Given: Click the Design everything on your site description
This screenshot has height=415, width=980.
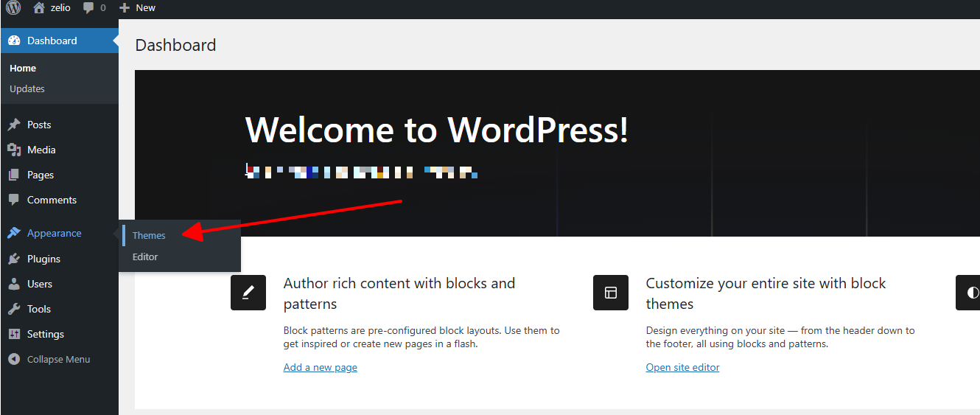Looking at the screenshot, I should (780, 337).
